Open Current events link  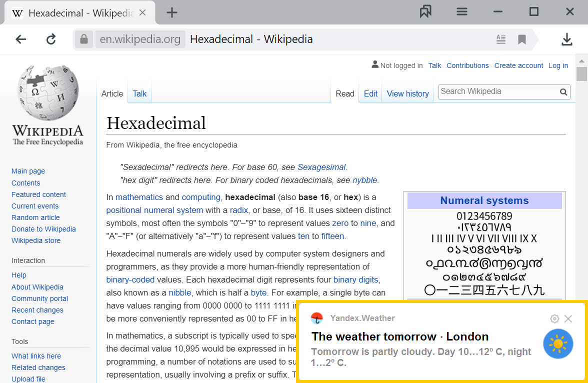pos(35,206)
